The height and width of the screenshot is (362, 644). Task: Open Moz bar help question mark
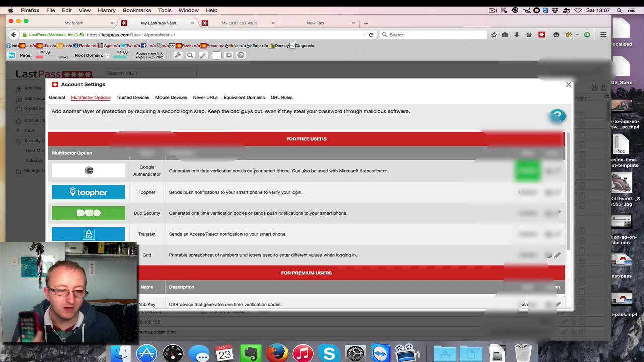click(241, 55)
